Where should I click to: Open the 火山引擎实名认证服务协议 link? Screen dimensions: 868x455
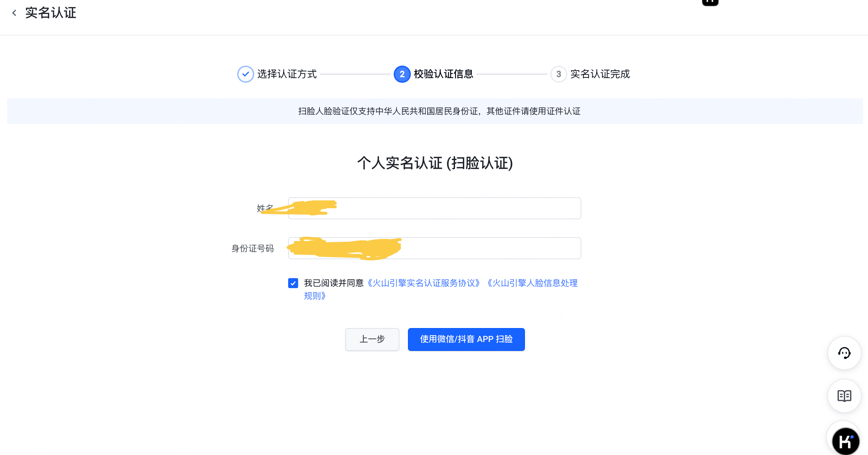(x=424, y=283)
